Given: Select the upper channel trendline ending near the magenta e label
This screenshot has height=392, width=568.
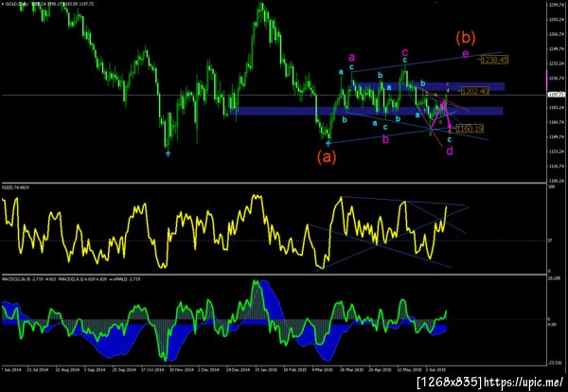Looking at the screenshot, I should coord(426,62).
